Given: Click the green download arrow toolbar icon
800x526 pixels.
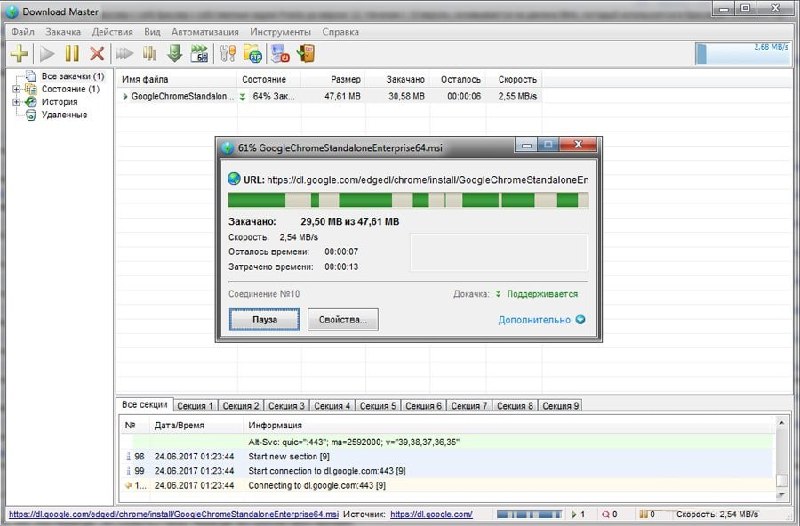Looking at the screenshot, I should coord(174,53).
